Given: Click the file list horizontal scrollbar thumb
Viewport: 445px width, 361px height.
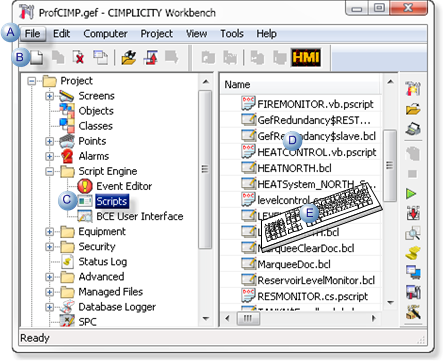Looking at the screenshot, I should (248, 319).
